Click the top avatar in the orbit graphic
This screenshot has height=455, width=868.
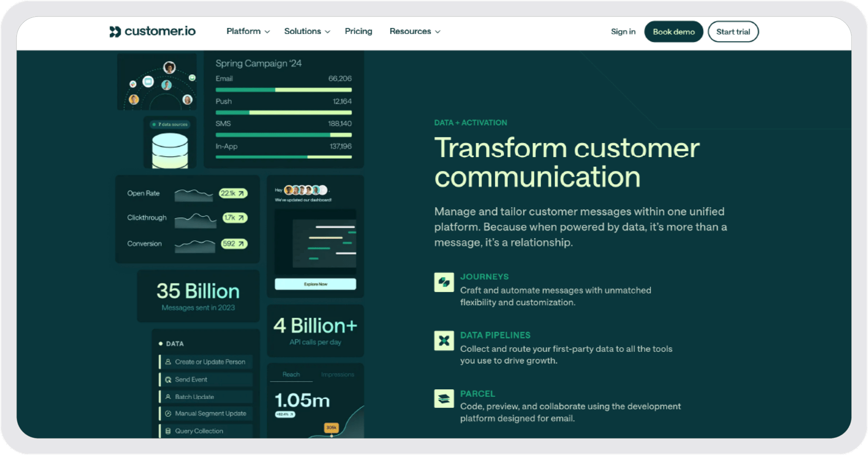(170, 67)
